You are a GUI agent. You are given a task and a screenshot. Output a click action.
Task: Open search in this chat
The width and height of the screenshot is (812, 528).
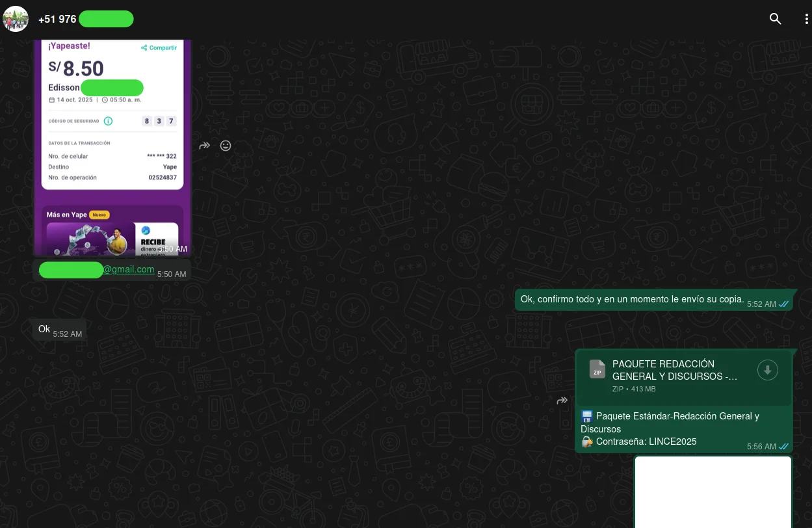click(775, 19)
